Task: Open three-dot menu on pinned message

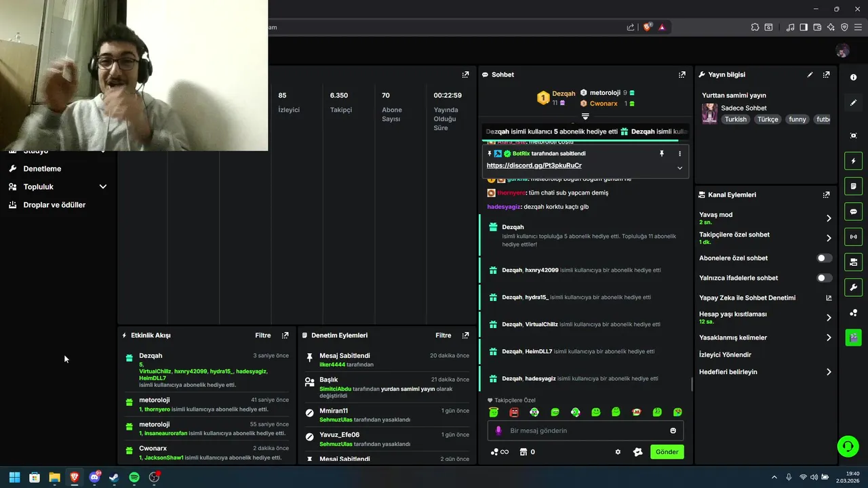Action: [x=679, y=154]
